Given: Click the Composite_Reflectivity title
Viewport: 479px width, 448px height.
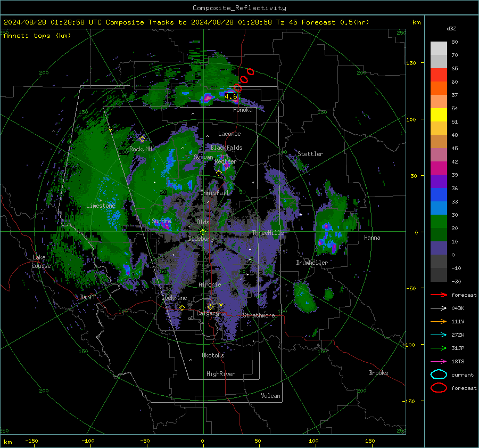Looking at the screenshot, I should pos(240,8).
